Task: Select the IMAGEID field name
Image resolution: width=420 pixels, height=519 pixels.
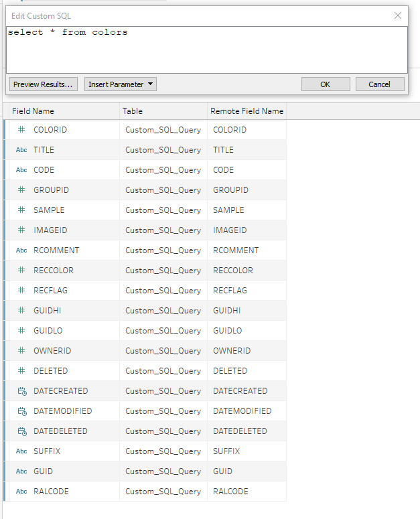Action: (x=50, y=230)
